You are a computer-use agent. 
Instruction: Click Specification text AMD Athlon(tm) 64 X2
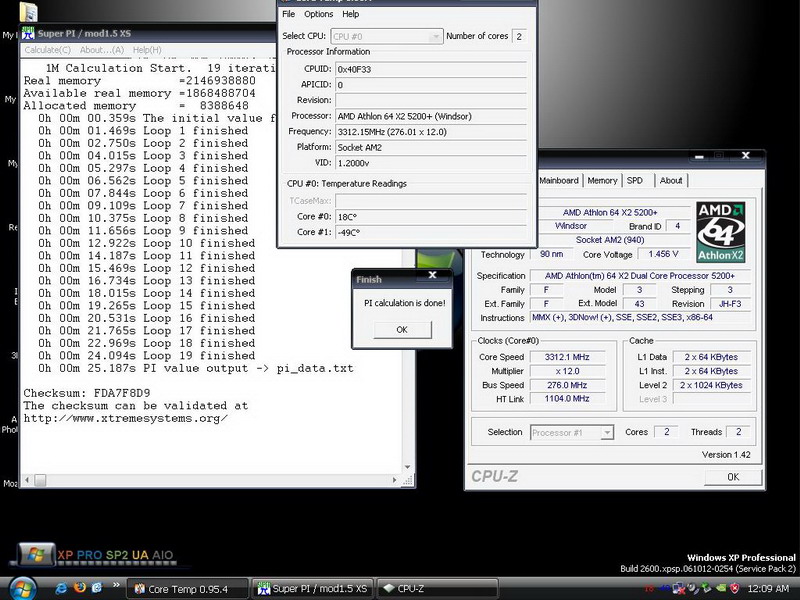[x=640, y=276]
